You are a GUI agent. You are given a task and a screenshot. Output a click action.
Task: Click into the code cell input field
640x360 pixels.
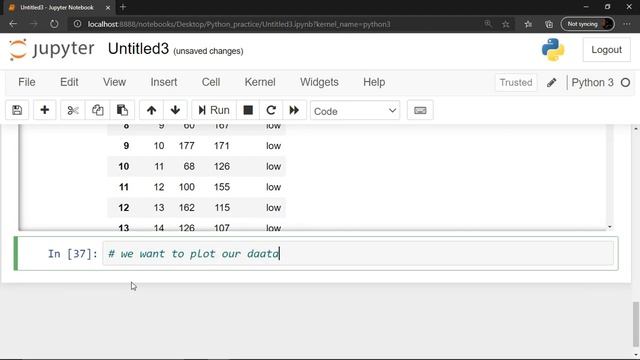coord(358,253)
